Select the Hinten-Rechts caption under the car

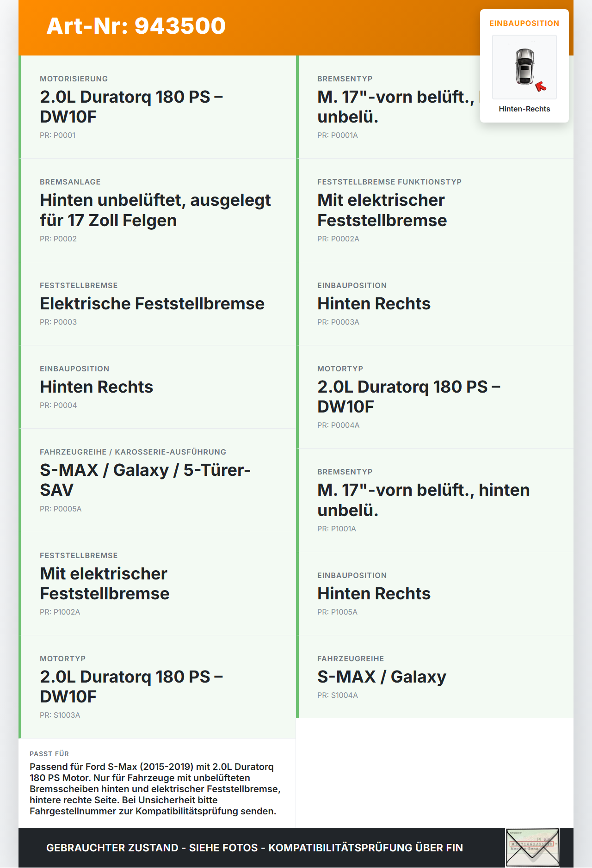click(524, 109)
